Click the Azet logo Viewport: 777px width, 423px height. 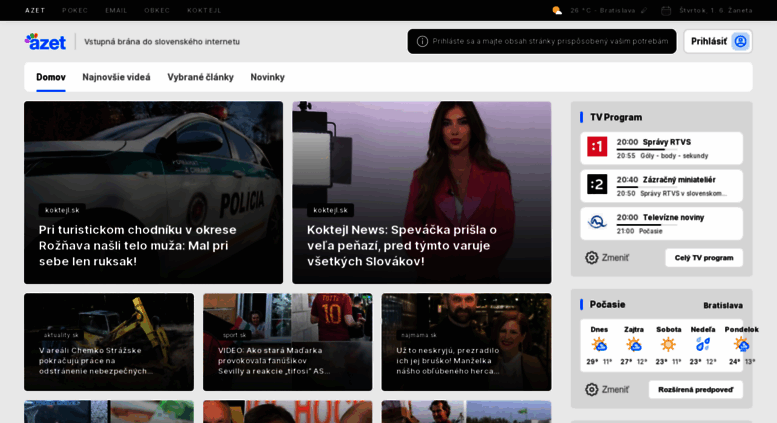pos(45,42)
